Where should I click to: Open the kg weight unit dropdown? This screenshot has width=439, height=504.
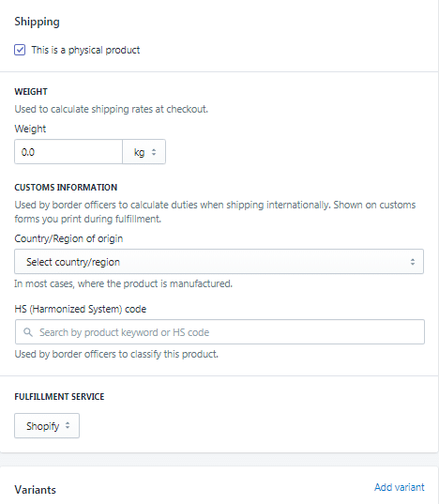point(144,152)
